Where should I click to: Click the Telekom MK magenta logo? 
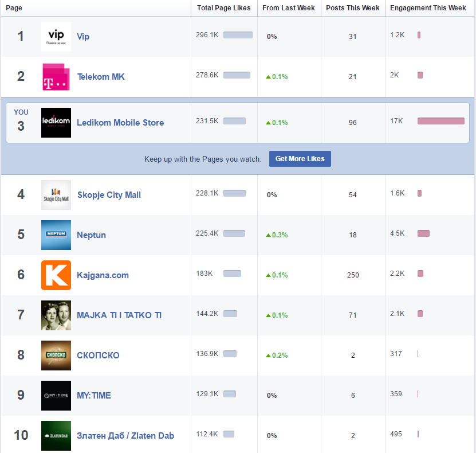pyautogui.click(x=56, y=77)
